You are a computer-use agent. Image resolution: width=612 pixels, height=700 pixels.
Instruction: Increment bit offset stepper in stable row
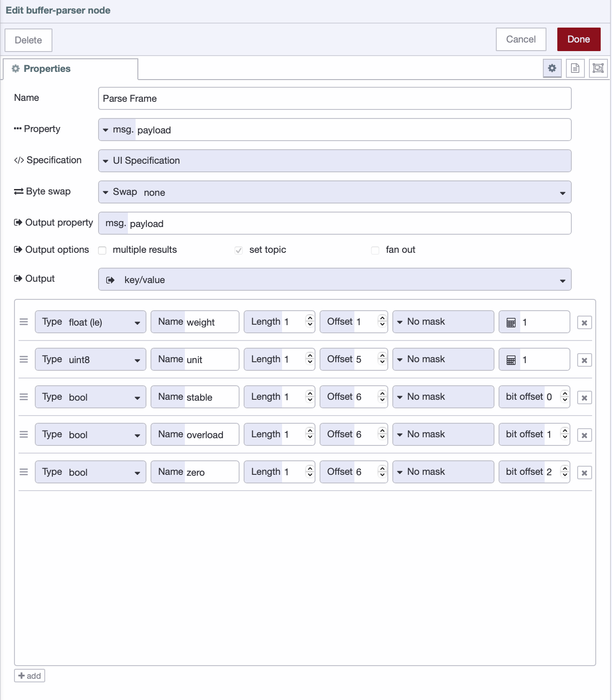(565, 394)
